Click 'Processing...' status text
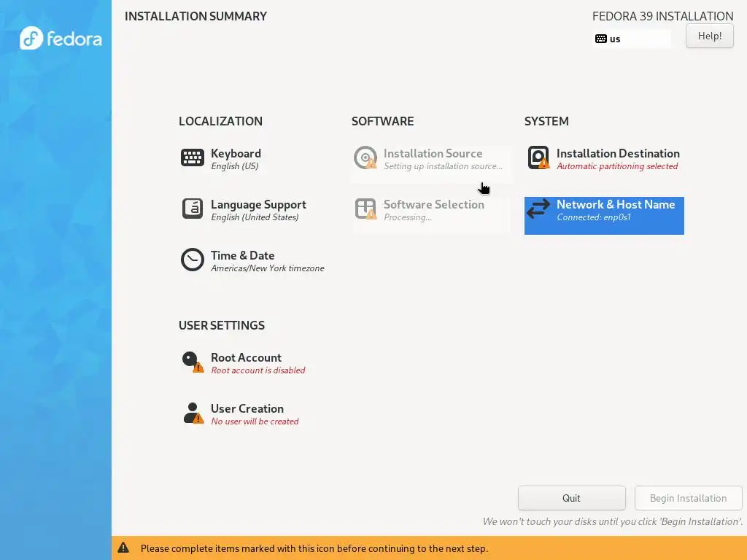Image resolution: width=747 pixels, height=560 pixels. click(408, 217)
